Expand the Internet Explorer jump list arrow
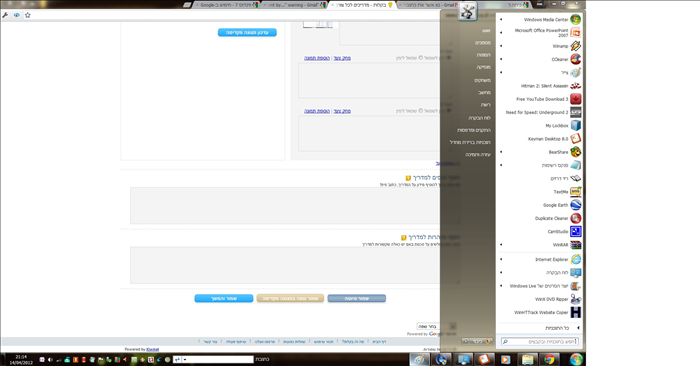 (x=501, y=259)
